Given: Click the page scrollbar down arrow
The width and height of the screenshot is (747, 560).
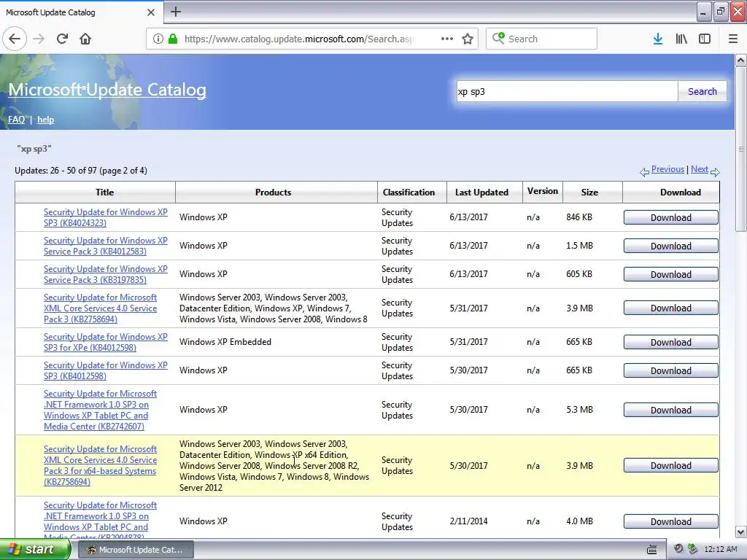Looking at the screenshot, I should coord(741,532).
